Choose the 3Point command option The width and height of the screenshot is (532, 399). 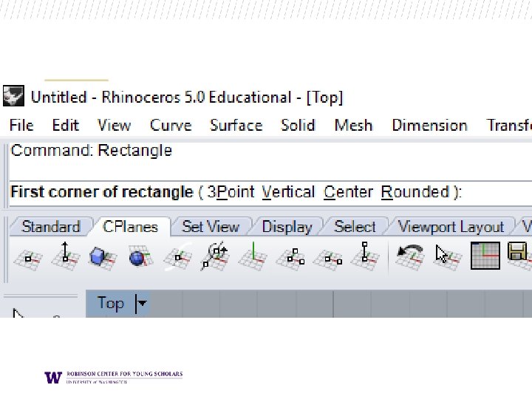tap(231, 192)
